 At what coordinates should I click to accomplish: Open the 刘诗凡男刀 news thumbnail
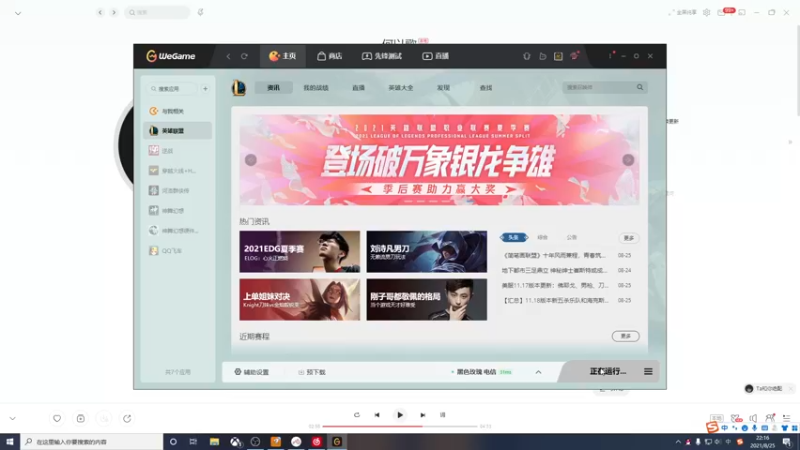pos(427,252)
